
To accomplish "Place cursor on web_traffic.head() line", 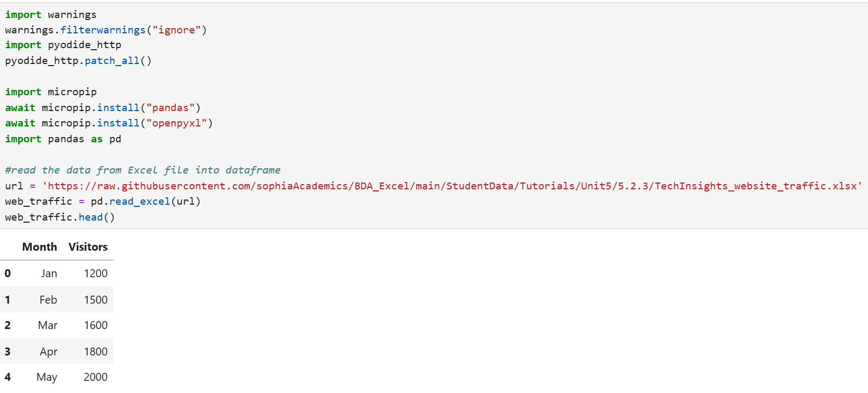I will pyautogui.click(x=60, y=217).
